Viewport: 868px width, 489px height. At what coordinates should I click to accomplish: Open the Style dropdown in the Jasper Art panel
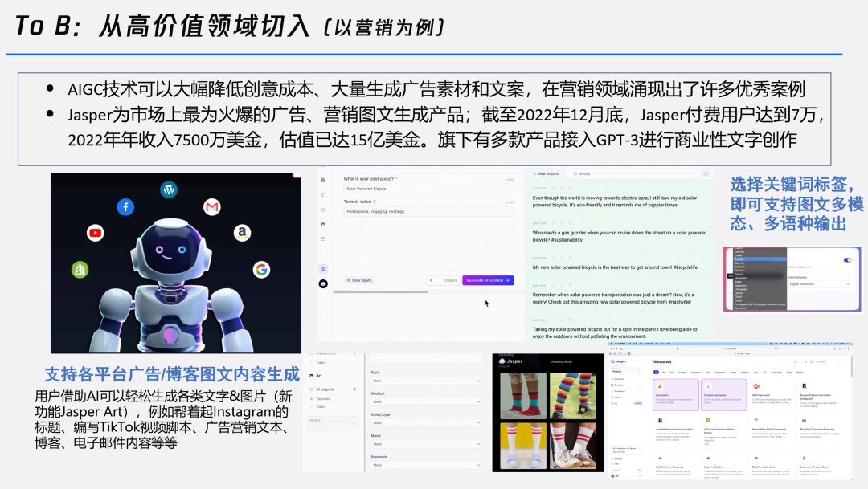coord(426,381)
